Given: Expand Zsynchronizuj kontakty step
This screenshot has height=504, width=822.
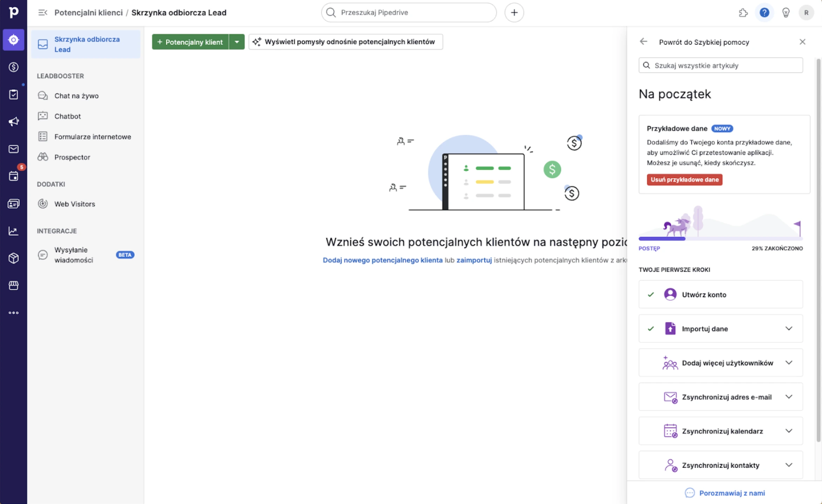Looking at the screenshot, I should 789,465.
